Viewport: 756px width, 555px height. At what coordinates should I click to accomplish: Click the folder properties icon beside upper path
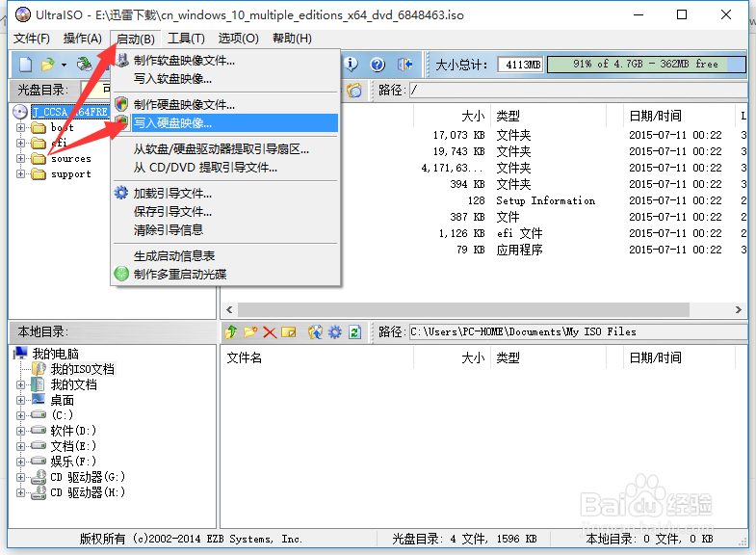[354, 91]
